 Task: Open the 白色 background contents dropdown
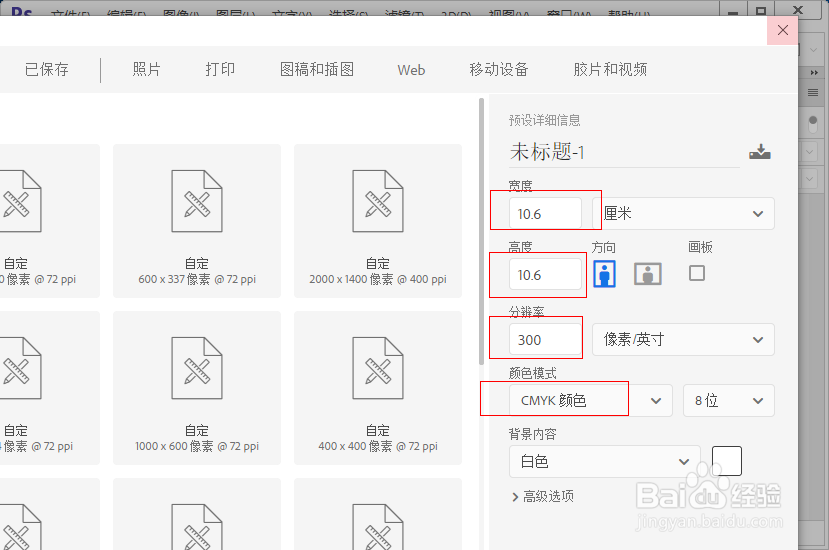(605, 462)
